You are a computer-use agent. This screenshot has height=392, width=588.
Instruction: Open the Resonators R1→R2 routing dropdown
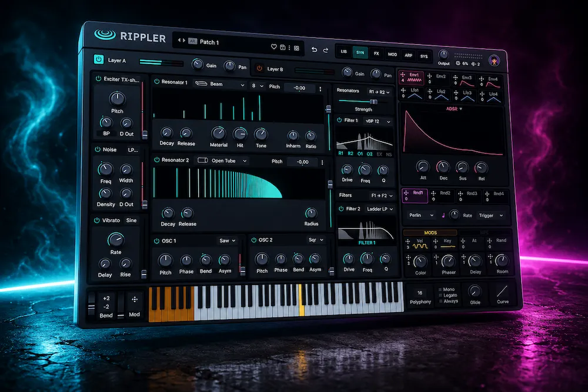379,92
